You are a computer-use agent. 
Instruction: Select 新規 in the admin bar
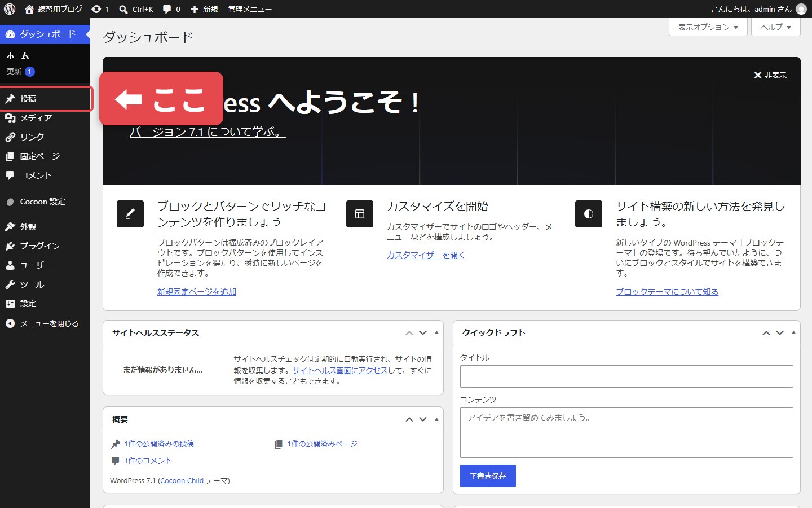coord(204,9)
